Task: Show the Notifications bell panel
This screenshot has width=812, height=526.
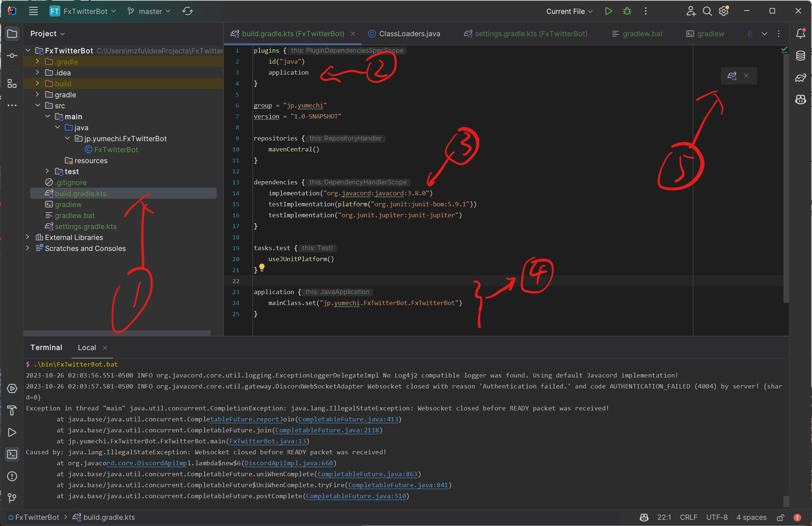Action: (800, 33)
